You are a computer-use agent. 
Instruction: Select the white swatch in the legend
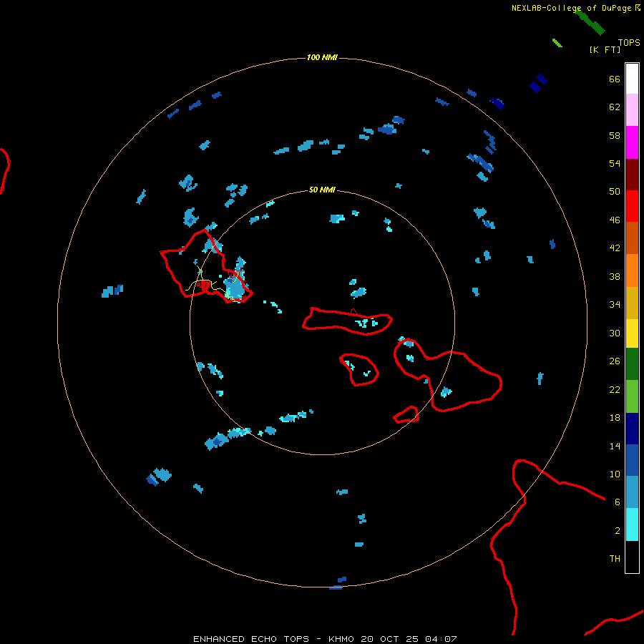[x=632, y=79]
